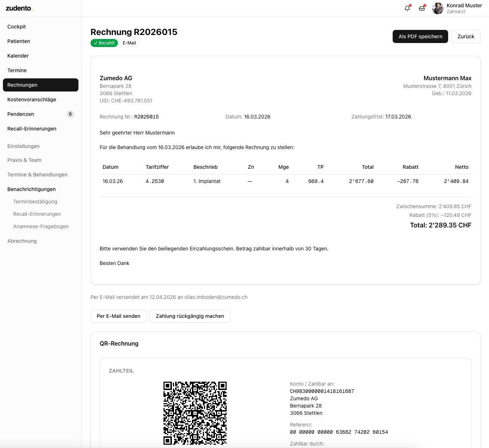The image size is (489, 448).
Task: Click the table date 16.03.26
Action: pyautogui.click(x=113, y=181)
